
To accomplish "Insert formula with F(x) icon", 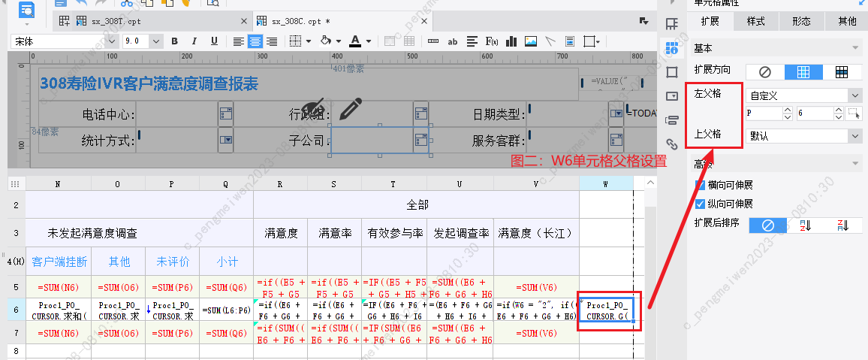I will click(492, 41).
